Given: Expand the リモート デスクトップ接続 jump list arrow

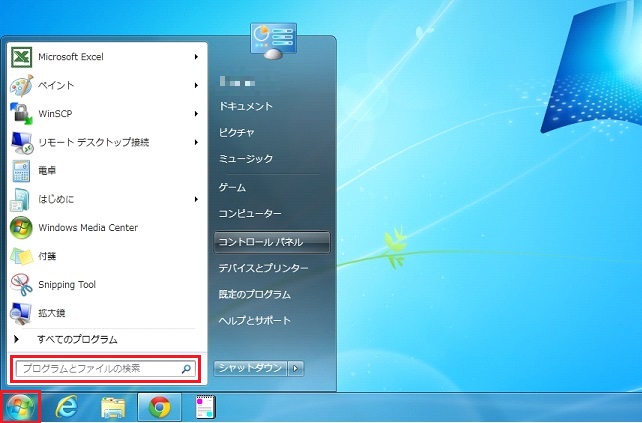Looking at the screenshot, I should (197, 142).
